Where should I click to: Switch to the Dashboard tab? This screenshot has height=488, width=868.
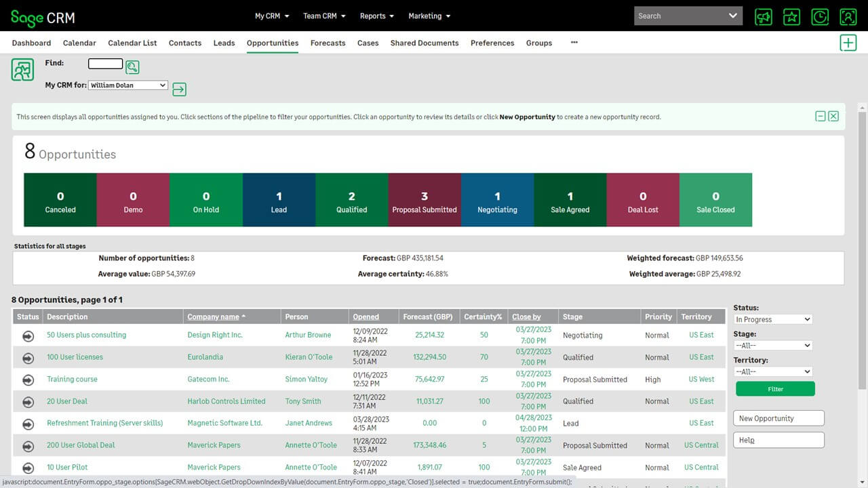point(31,43)
